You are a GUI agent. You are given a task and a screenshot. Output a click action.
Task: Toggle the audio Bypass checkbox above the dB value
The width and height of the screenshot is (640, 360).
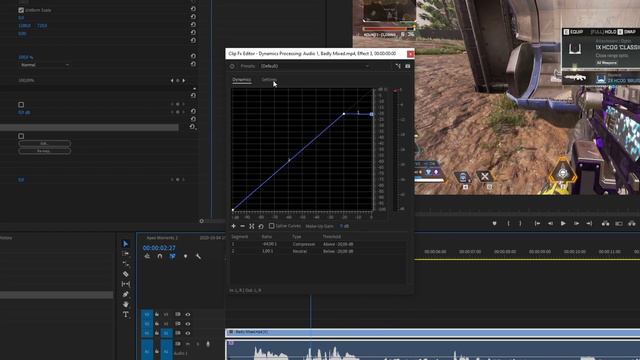[x=21, y=105]
